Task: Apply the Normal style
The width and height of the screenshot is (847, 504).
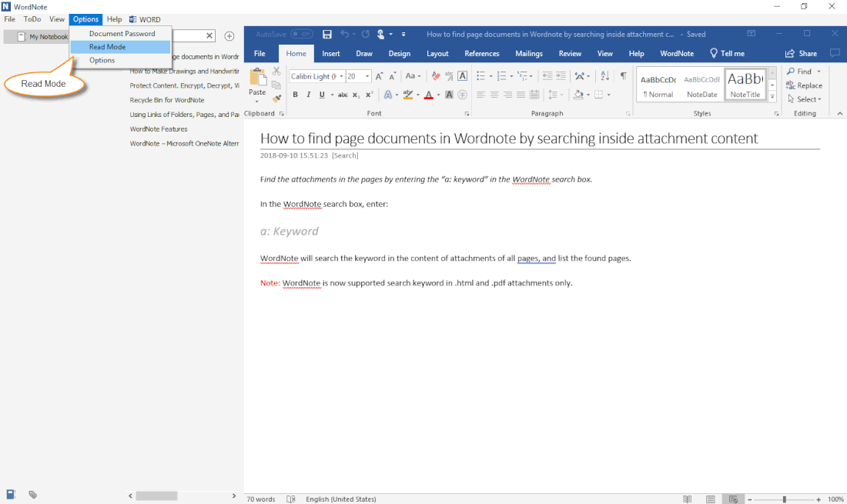Action: [x=658, y=85]
